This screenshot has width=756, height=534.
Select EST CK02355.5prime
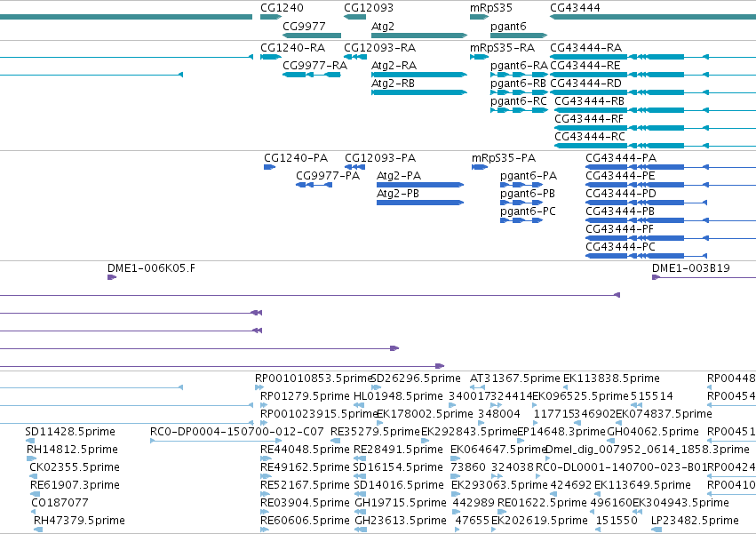(75, 467)
